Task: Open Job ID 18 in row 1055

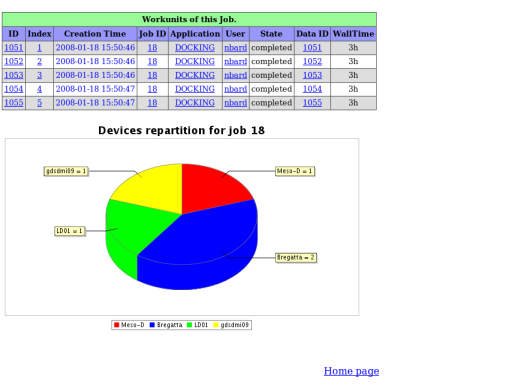Action: (152, 103)
